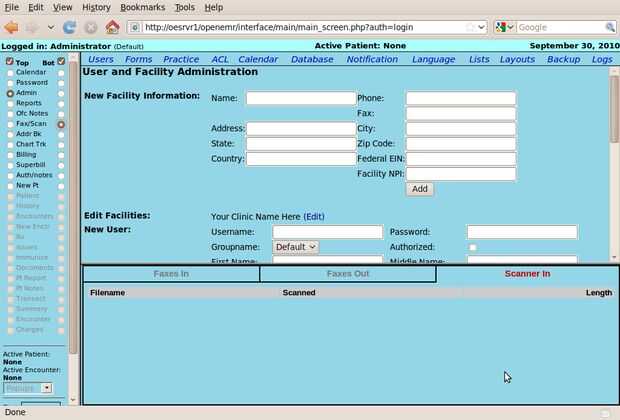
Task: Toggle the Bot frame checkbox
Action: point(61,62)
